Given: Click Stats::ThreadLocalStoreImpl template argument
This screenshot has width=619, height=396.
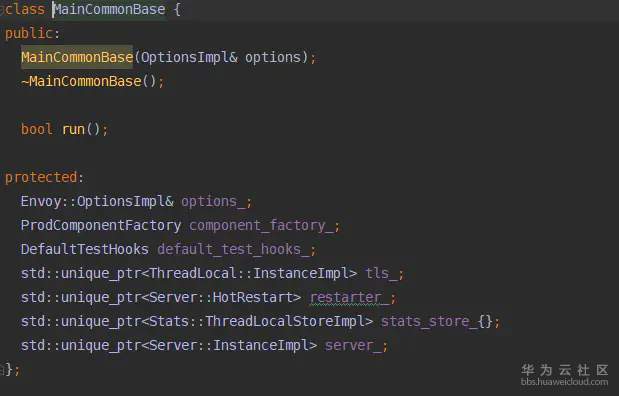Looking at the screenshot, I should [x=257, y=321].
